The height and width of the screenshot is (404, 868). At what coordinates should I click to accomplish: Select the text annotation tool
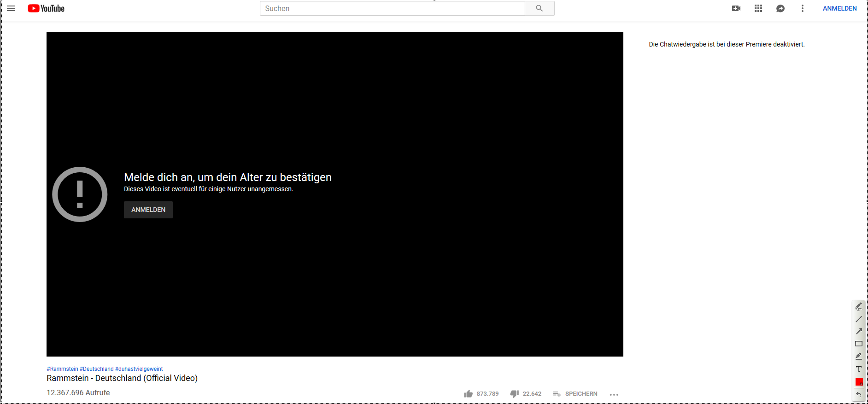[859, 369]
